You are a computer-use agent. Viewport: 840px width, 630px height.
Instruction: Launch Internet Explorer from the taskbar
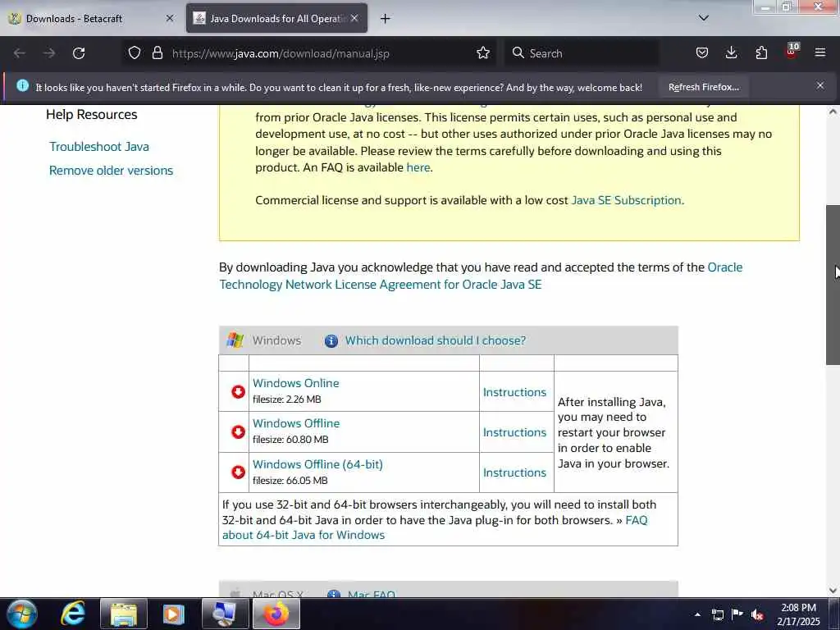click(72, 614)
